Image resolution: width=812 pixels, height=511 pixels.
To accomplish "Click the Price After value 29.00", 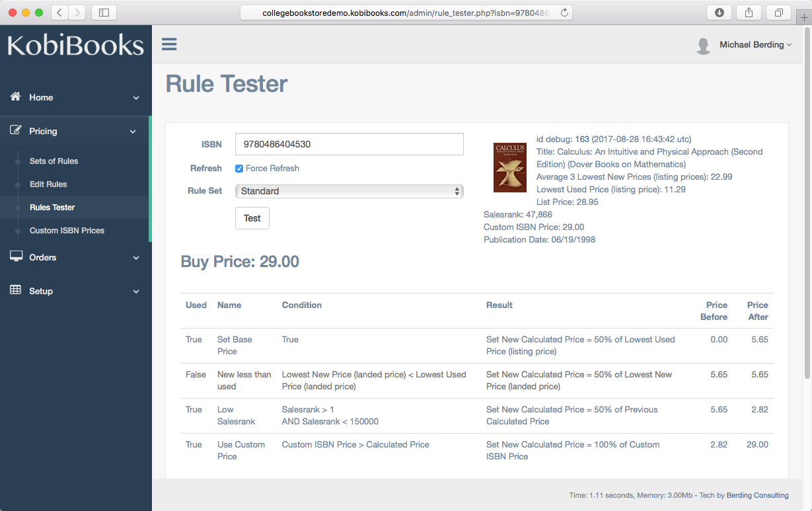I will [x=758, y=445].
